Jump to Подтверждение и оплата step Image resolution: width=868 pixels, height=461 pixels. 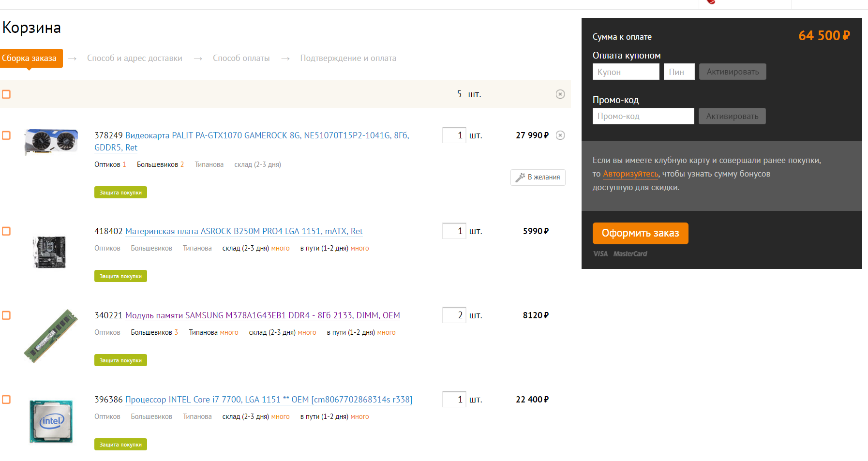pyautogui.click(x=348, y=58)
